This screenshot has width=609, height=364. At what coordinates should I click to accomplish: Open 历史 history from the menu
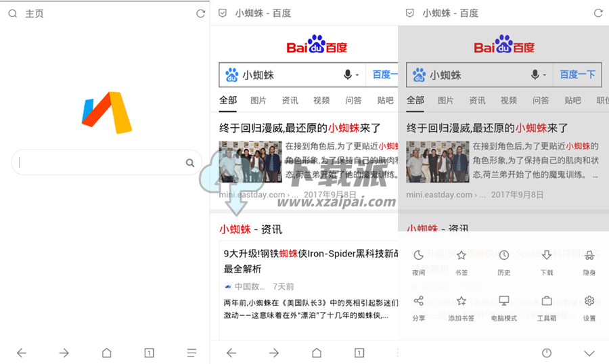point(503,263)
